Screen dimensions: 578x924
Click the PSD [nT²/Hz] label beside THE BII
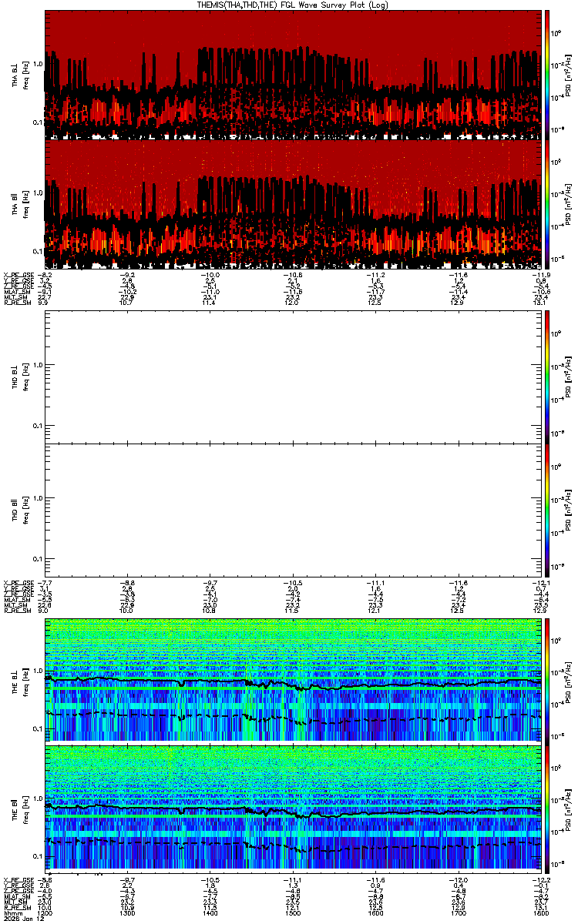click(570, 808)
